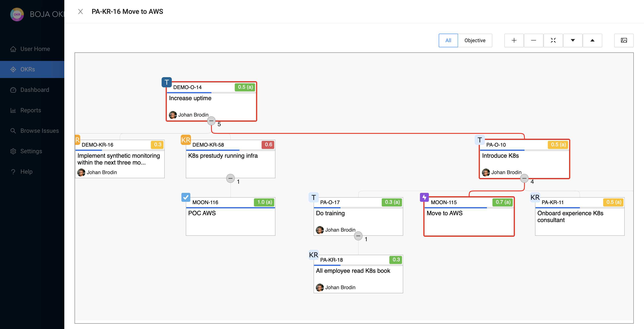The height and width of the screenshot is (329, 644).
Task: Click the zoom in plus button
Action: point(514,40)
